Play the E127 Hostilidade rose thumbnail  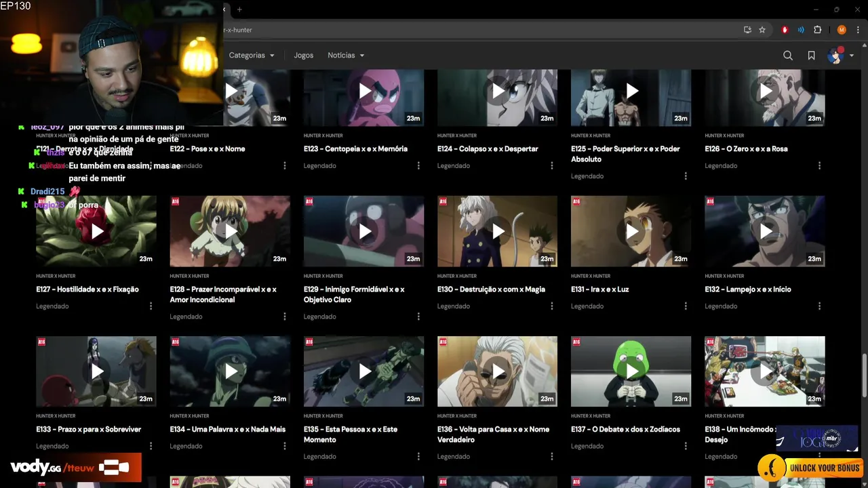click(96, 231)
